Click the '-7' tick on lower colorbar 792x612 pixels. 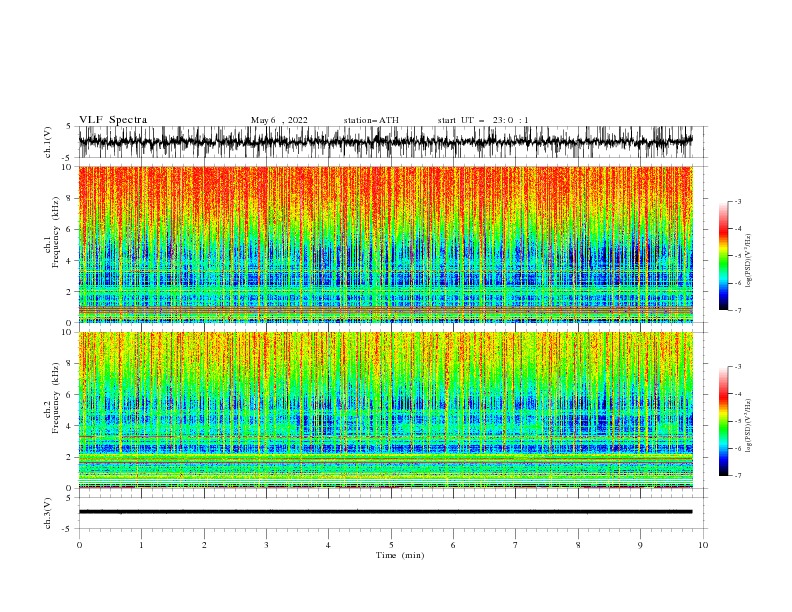(x=737, y=475)
